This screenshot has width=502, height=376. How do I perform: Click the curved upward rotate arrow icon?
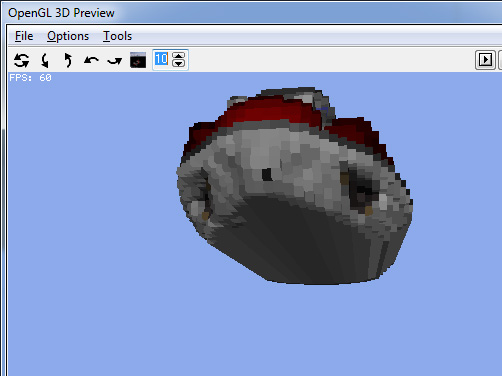coord(68,60)
